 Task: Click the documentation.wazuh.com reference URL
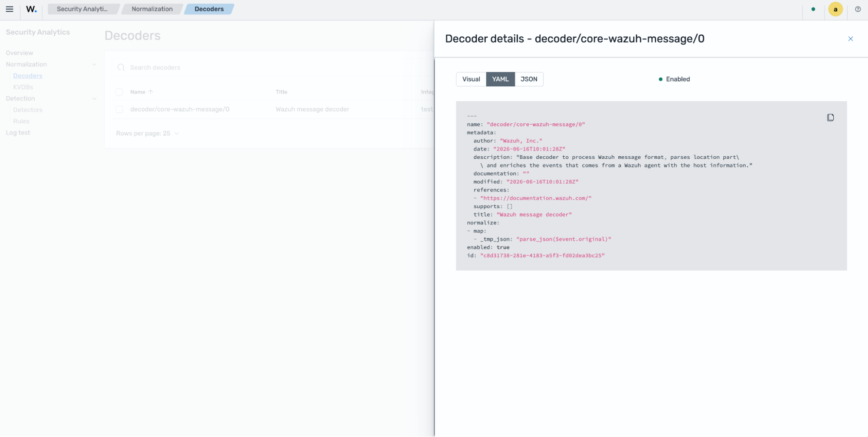coord(536,198)
